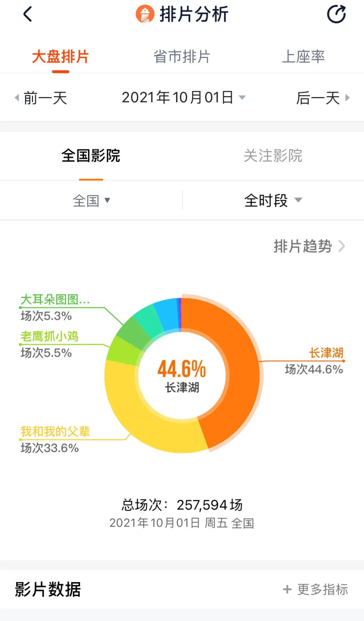The height and width of the screenshot is (621, 364).
Task: Open 排片趋势 trend link
Action: click(x=303, y=246)
